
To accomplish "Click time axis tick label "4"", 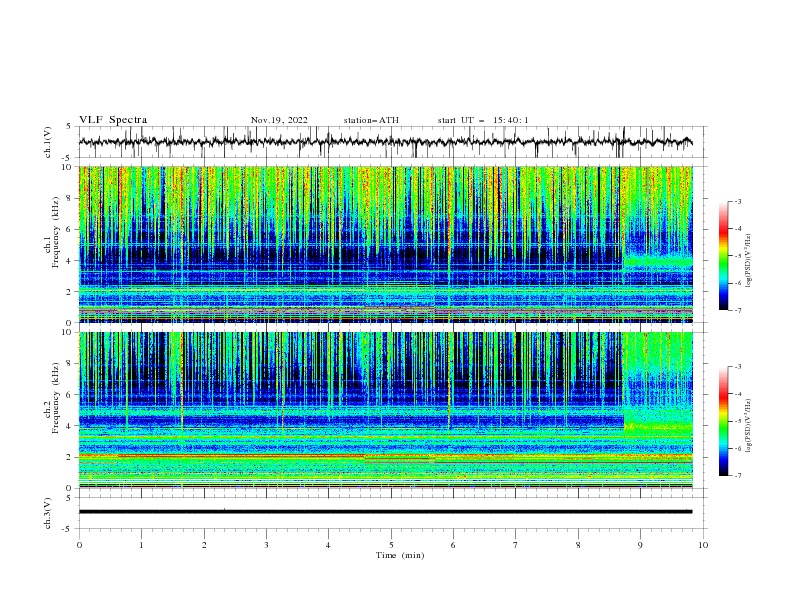I will point(328,545).
